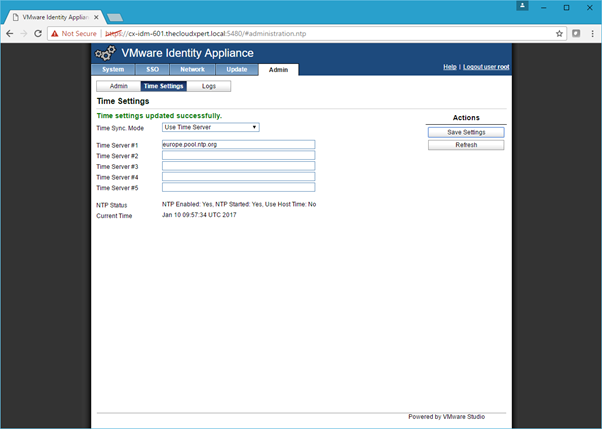Click the Refresh action button
The height and width of the screenshot is (429, 602).
tap(466, 145)
